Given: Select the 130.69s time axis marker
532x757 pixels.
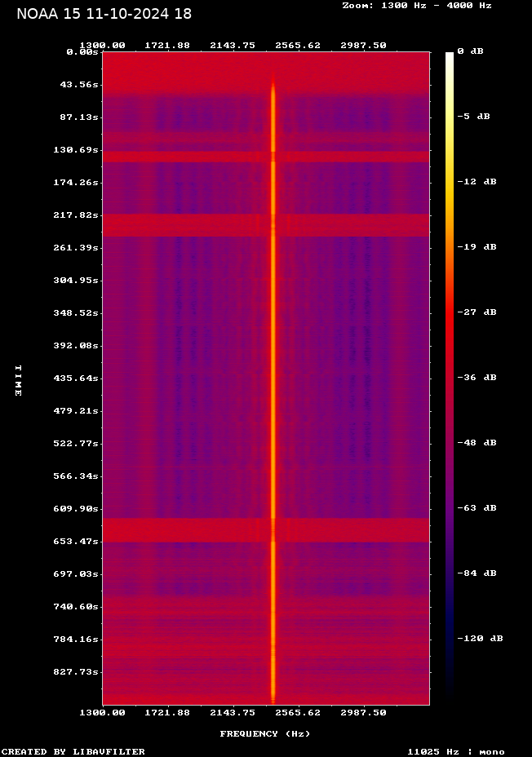Looking at the screenshot, I should pos(77,150).
